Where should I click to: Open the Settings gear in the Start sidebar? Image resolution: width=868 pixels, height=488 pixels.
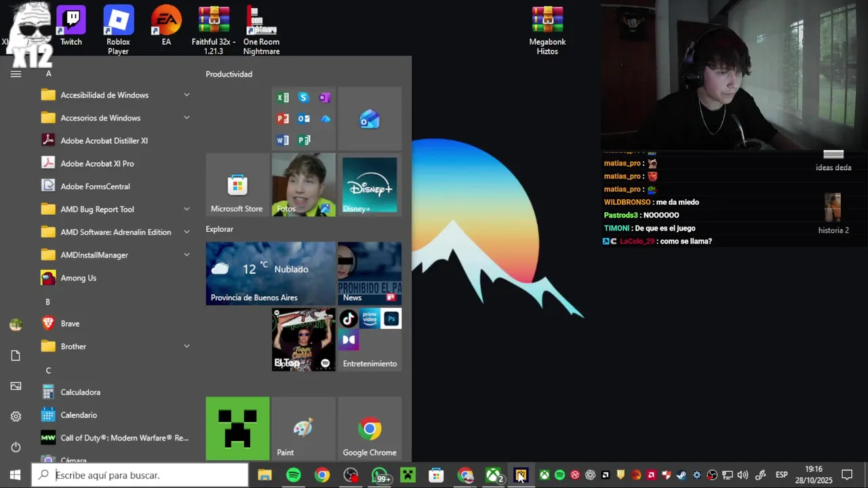click(16, 417)
